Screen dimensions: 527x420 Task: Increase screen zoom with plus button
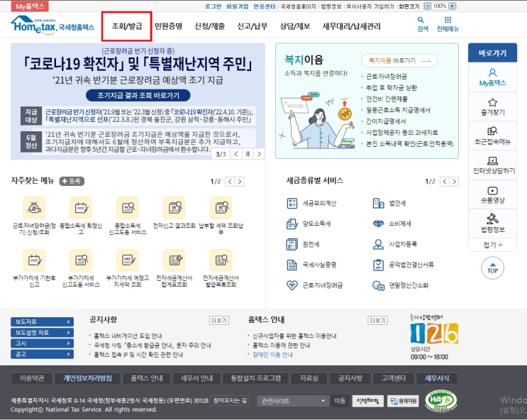453,6
